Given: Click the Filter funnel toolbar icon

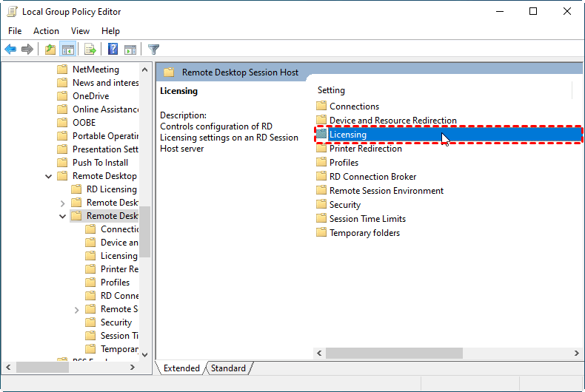Looking at the screenshot, I should tap(153, 50).
